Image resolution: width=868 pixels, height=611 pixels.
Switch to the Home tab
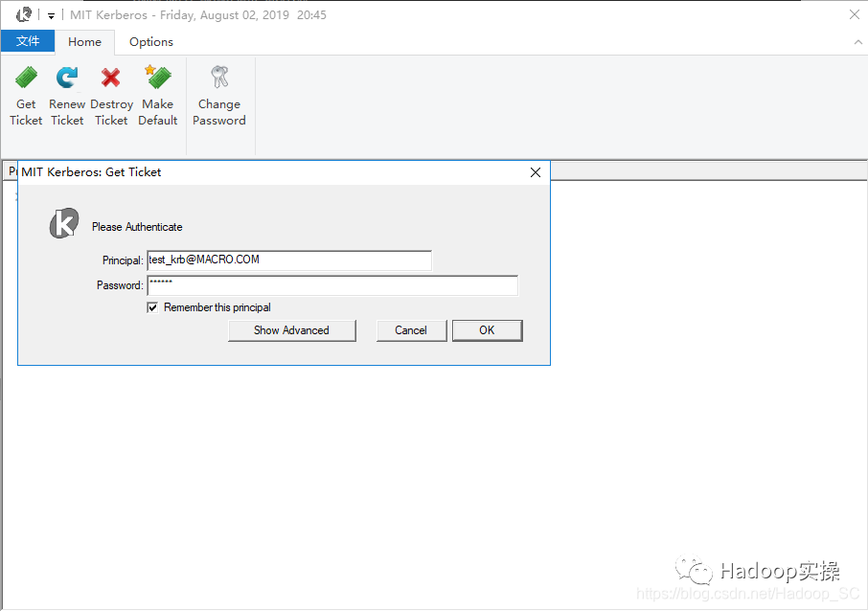click(x=84, y=42)
